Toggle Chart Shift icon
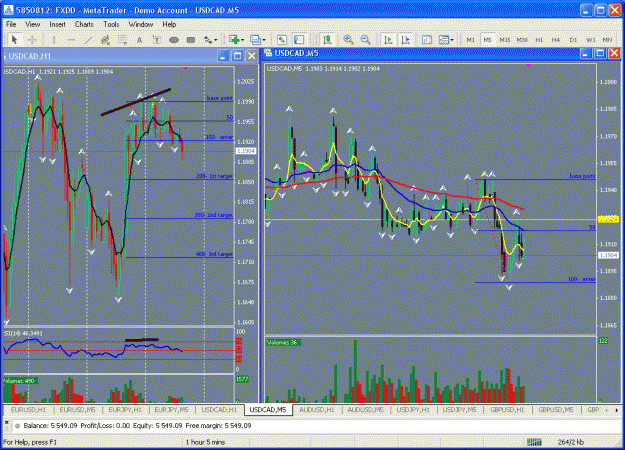 [405, 40]
